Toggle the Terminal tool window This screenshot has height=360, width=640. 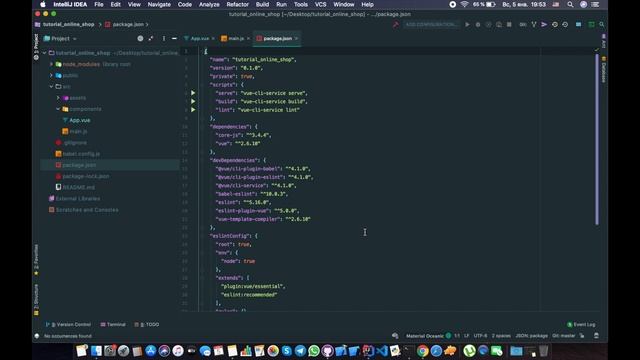click(113, 324)
